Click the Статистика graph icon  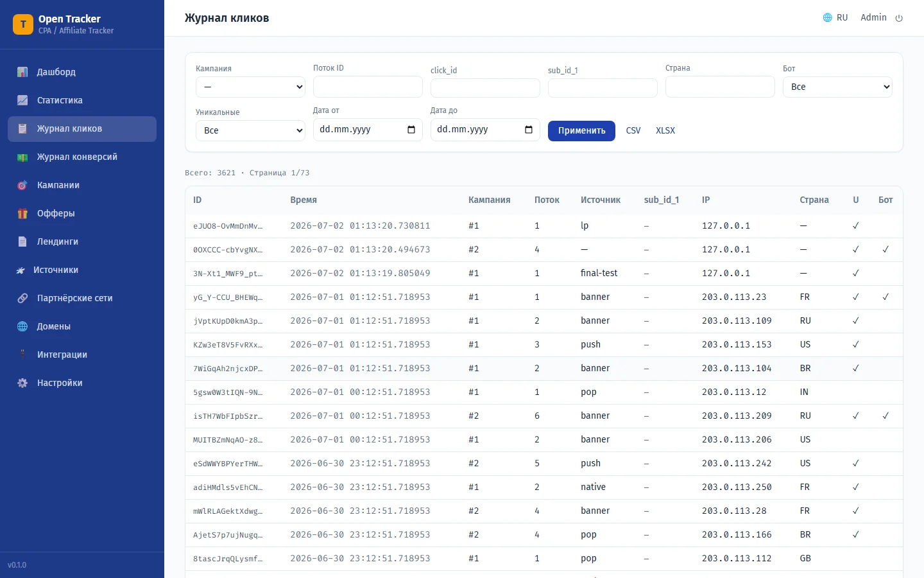pyautogui.click(x=22, y=100)
